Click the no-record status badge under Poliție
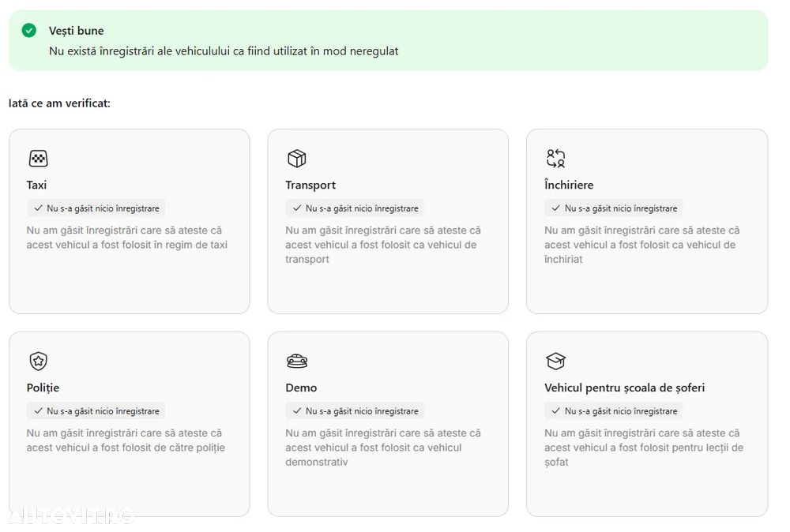The width and height of the screenshot is (790, 532). [x=96, y=411]
